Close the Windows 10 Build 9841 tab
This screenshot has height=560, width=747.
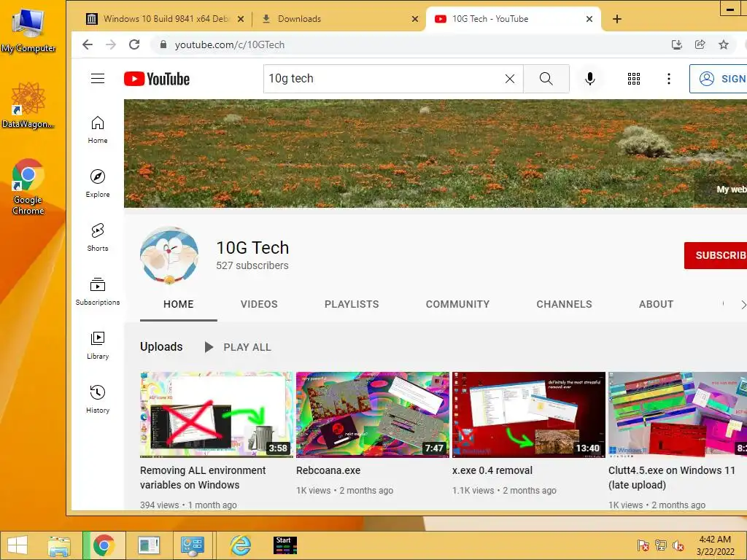coord(241,19)
